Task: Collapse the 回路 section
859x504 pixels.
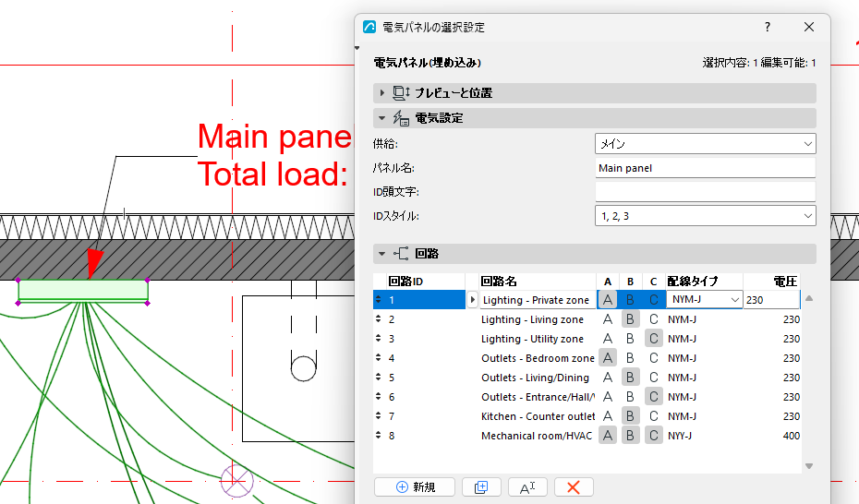Action: (595, 253)
